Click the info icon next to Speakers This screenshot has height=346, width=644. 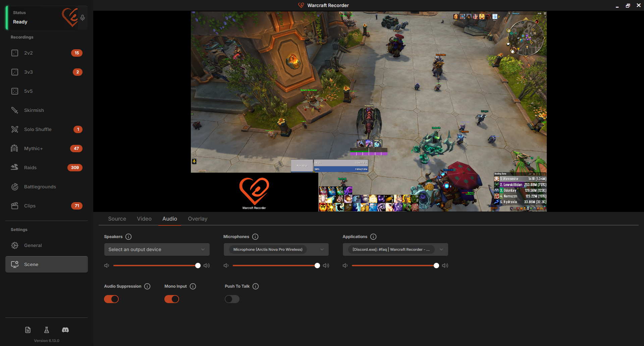128,237
